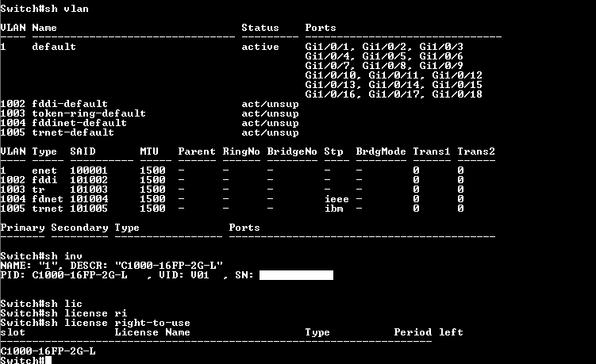Select C1000-16FP-2G-L under the license table
Screen dimensions: 596x364
48,351
